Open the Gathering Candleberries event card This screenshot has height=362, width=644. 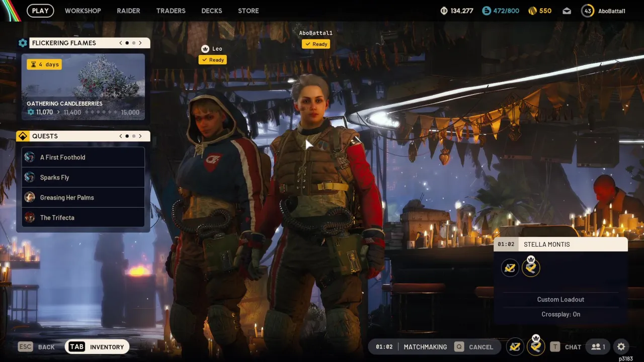pyautogui.click(x=83, y=87)
